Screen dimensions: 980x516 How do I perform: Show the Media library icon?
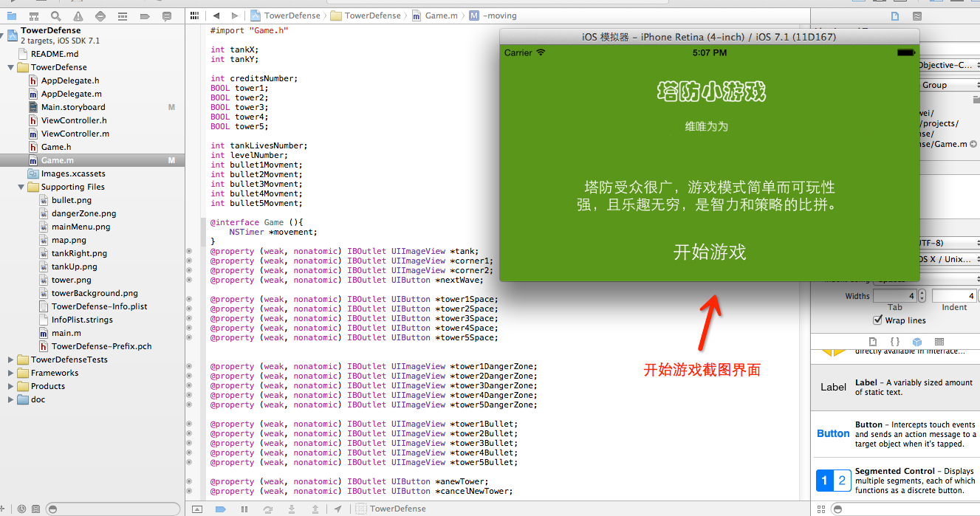[x=939, y=342]
